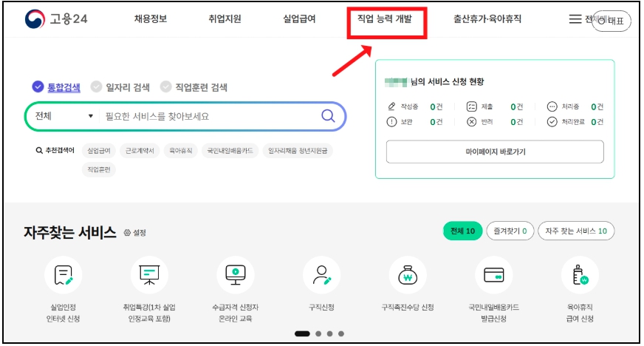Click the 고용24 logo
The height and width of the screenshot is (346, 644).
click(x=56, y=19)
